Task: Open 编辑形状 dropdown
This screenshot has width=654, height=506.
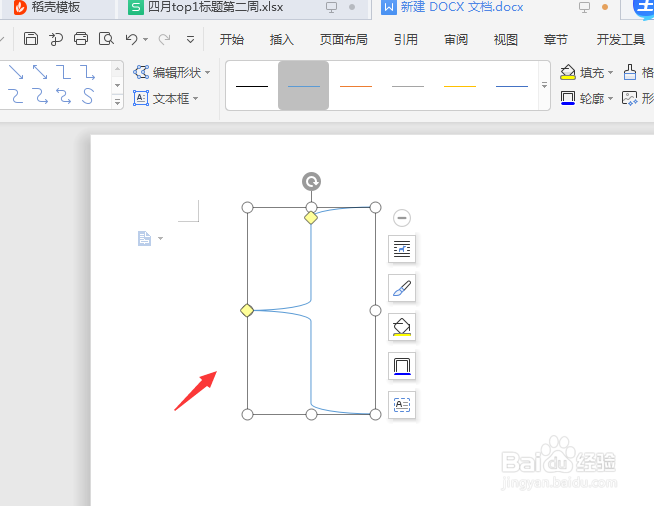Action: 171,73
